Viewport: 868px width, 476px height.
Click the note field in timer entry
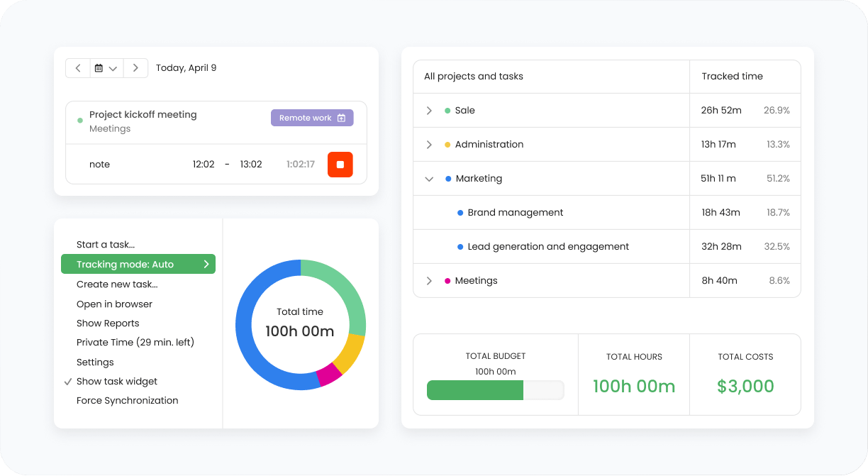100,165
